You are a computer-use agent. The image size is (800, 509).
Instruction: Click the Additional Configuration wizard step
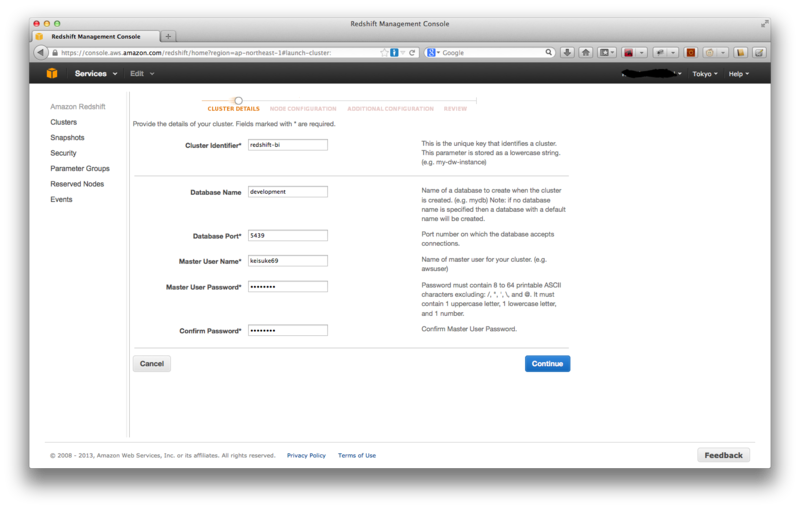pyautogui.click(x=390, y=109)
